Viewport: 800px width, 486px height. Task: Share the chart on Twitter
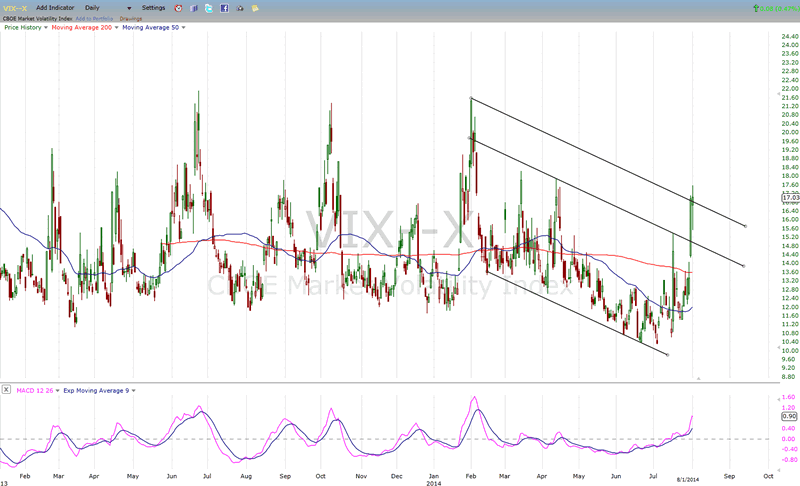208,8
